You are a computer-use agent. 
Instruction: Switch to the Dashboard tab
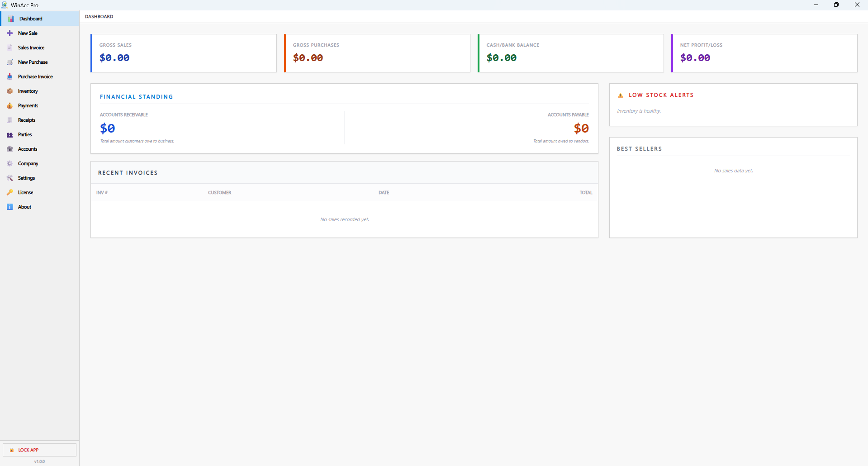click(x=99, y=16)
